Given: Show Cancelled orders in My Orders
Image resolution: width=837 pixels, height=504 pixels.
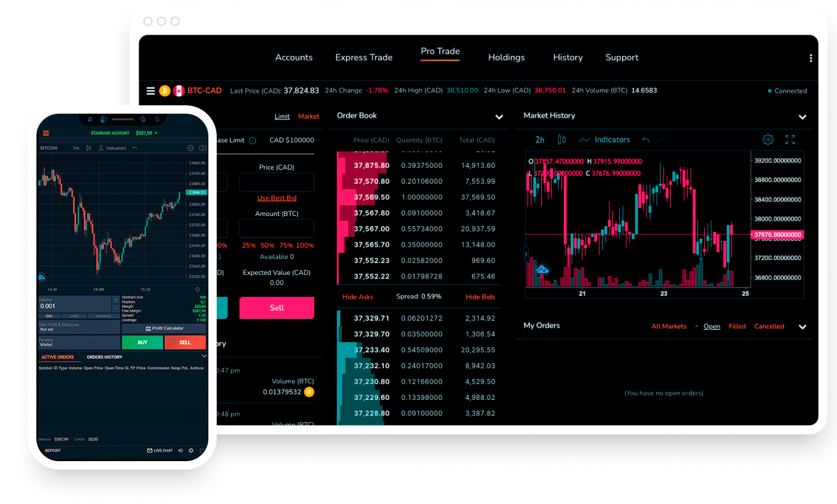Looking at the screenshot, I should tap(769, 327).
